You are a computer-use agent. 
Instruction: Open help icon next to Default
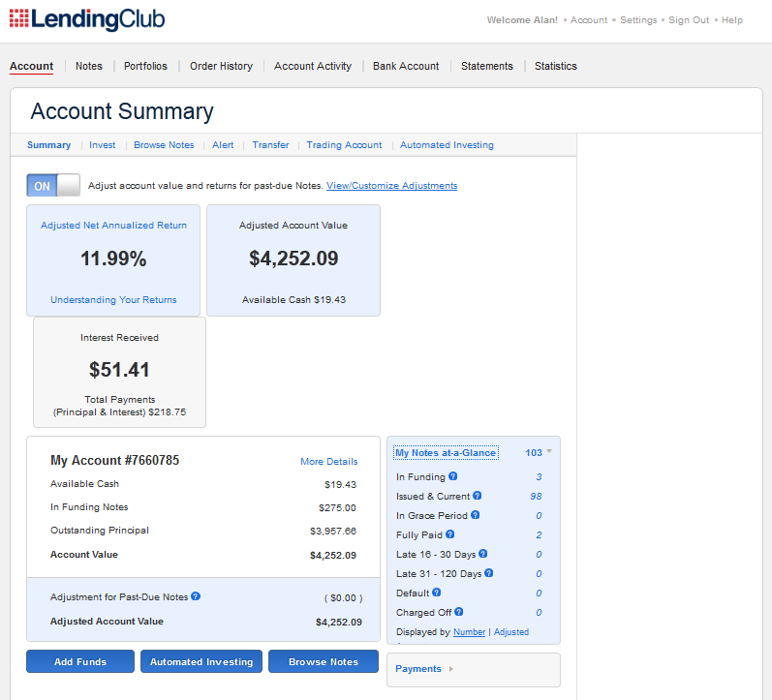(x=436, y=593)
